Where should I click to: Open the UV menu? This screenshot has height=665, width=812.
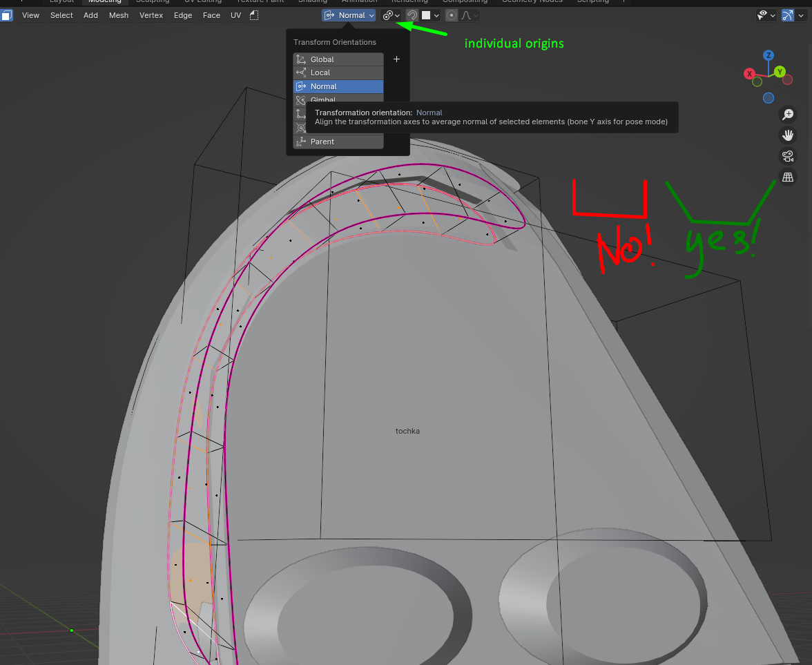[x=235, y=15]
